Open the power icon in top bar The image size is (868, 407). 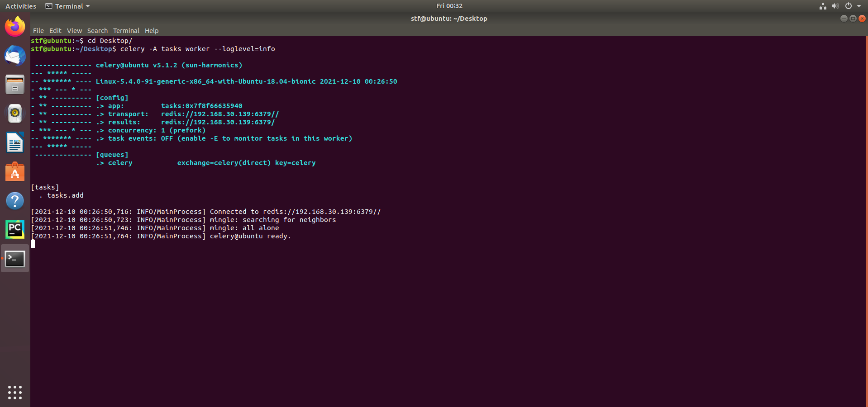[x=849, y=6]
